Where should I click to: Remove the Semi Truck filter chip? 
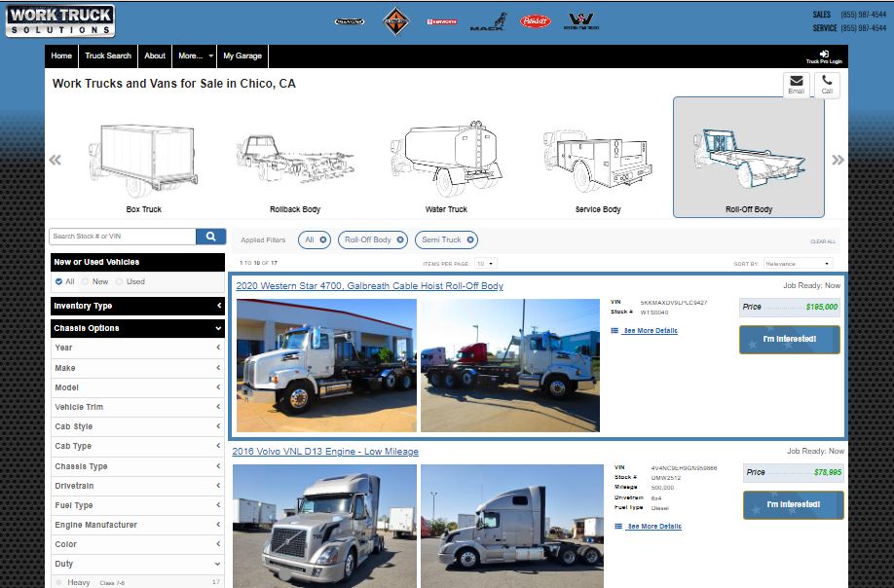point(470,239)
